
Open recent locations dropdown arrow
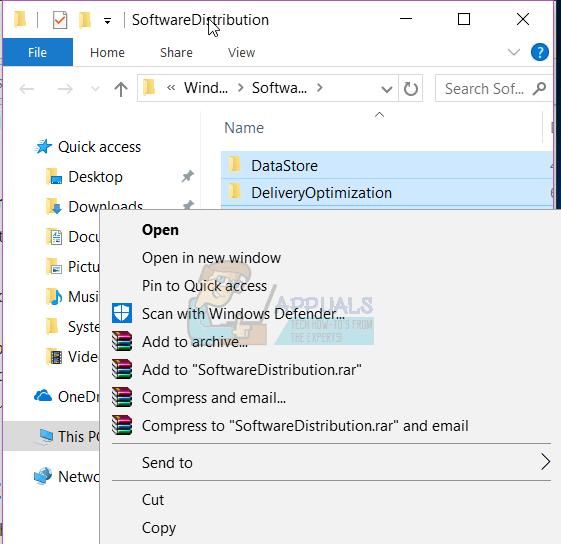tap(95, 88)
